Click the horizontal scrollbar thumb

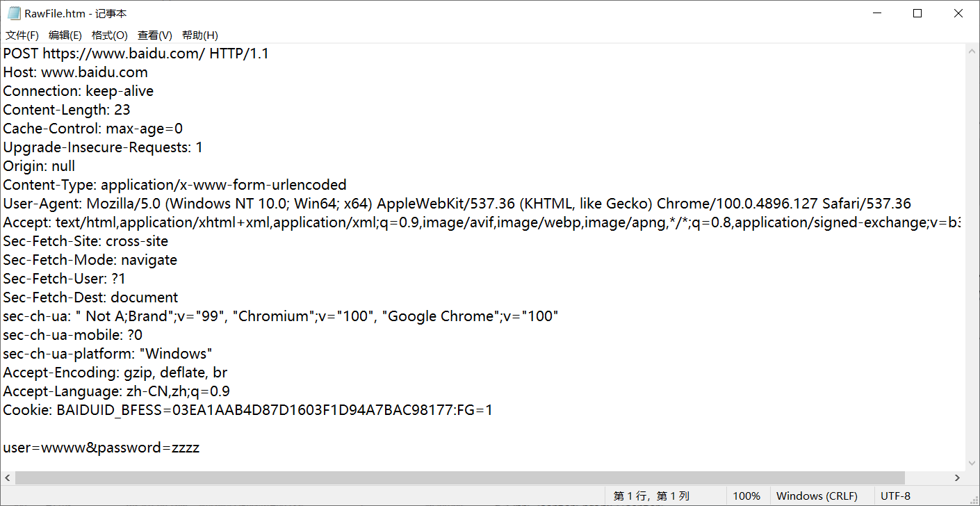coord(459,478)
